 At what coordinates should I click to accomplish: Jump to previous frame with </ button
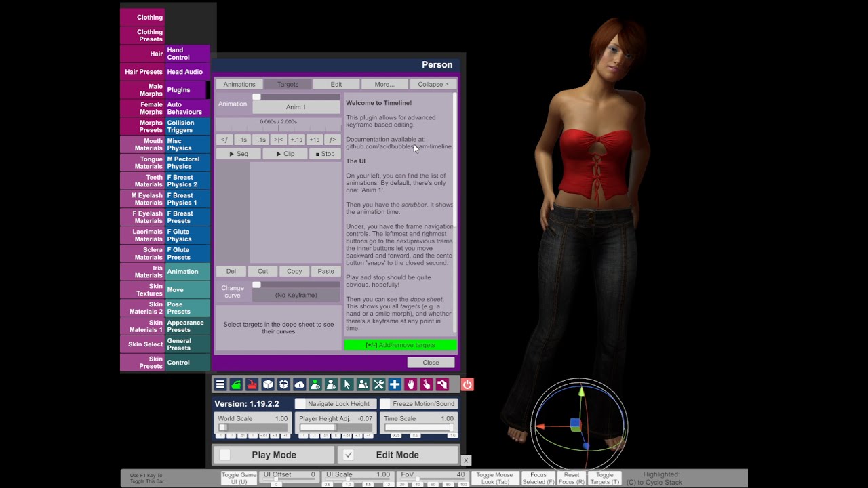point(224,140)
